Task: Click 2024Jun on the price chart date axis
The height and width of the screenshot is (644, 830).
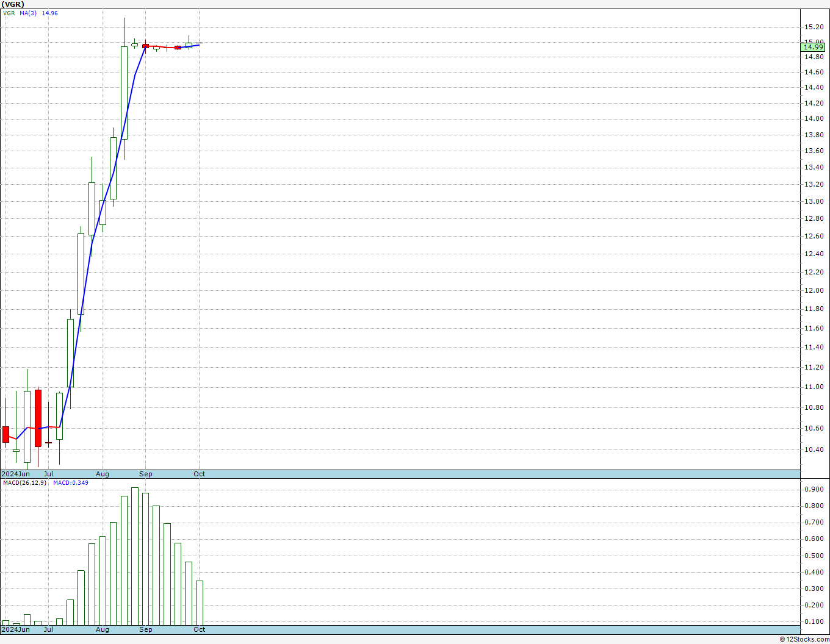Action: point(16,474)
